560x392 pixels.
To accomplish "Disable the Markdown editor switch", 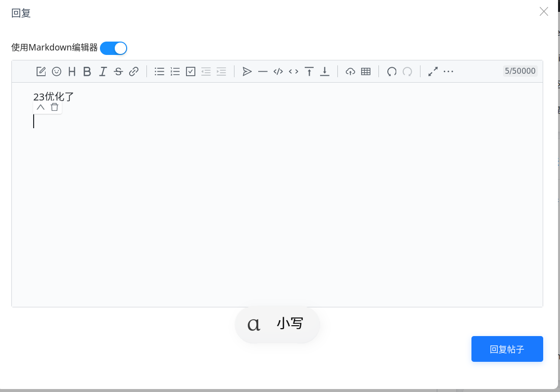I will [113, 48].
